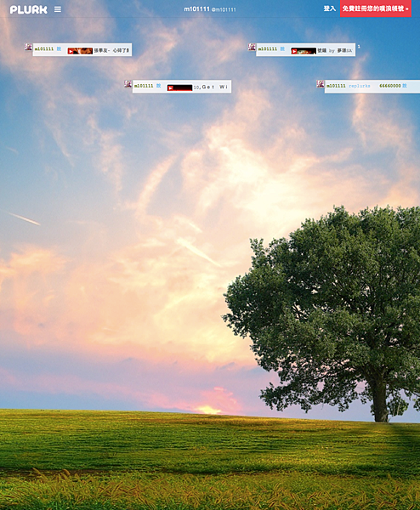Click m101111 username in '10.Get Wi' post
Image resolution: width=420 pixels, height=510 pixels.
(144, 86)
